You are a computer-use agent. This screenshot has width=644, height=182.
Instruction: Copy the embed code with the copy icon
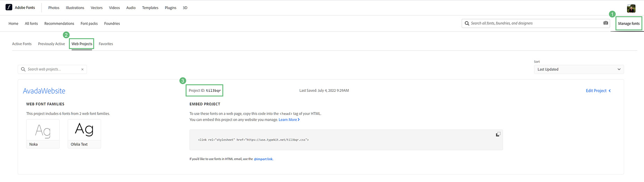[x=498, y=134]
